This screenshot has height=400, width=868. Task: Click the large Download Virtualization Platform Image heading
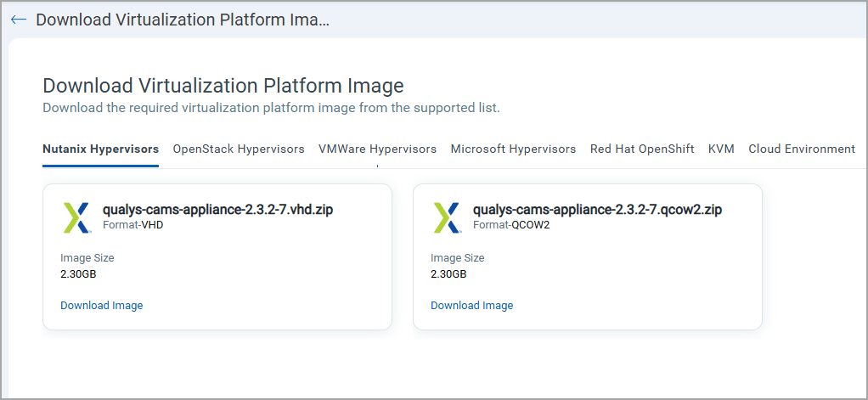[x=223, y=86]
